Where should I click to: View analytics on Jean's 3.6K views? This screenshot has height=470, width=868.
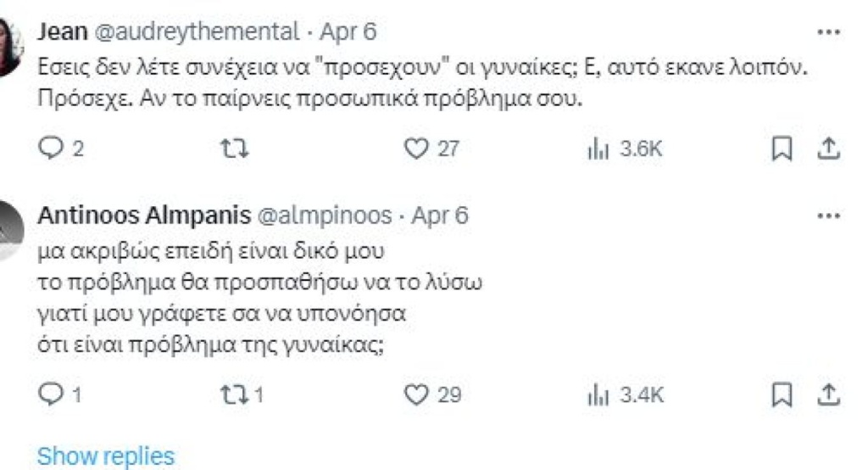coord(594,149)
